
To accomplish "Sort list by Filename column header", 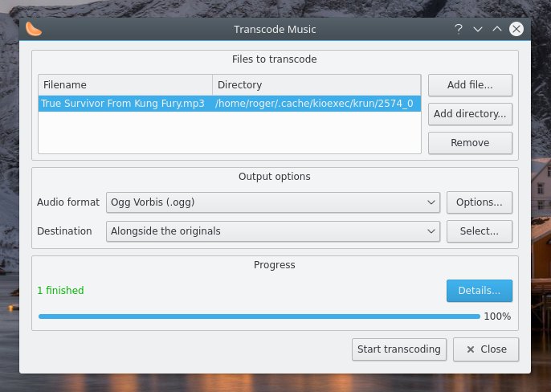I will point(125,84).
